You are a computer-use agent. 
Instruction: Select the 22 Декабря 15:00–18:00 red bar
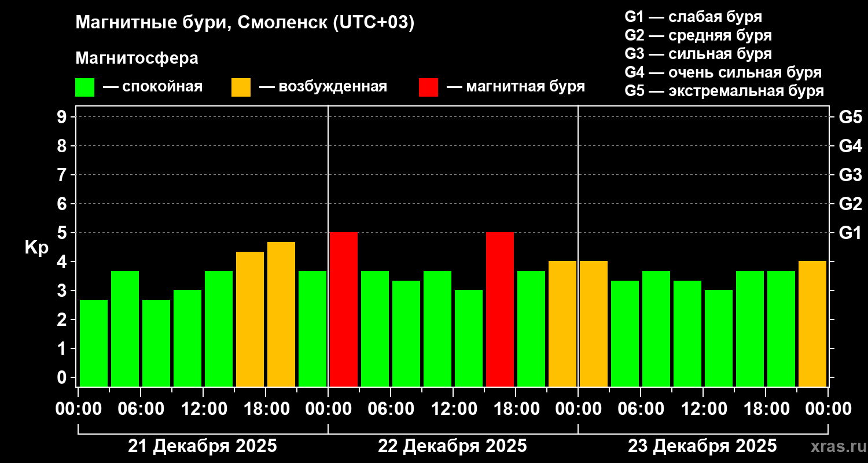tap(500, 309)
